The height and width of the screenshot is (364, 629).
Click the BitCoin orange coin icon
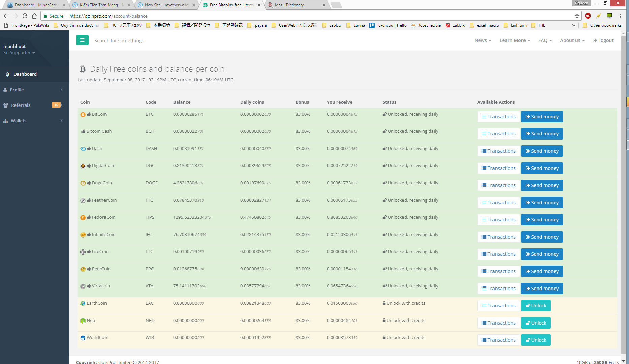(83, 115)
